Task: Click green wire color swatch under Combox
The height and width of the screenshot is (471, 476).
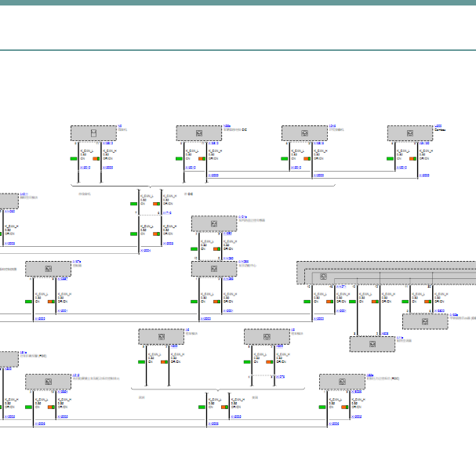Action: tap(390, 158)
